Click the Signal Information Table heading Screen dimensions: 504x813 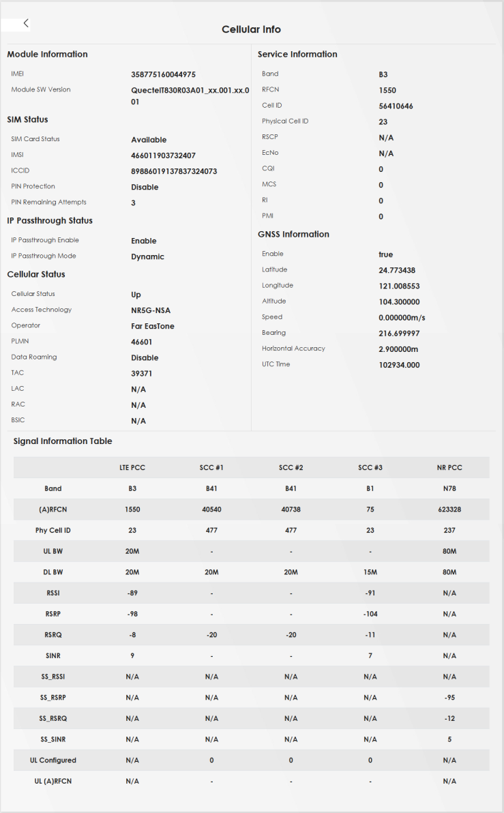tap(63, 441)
